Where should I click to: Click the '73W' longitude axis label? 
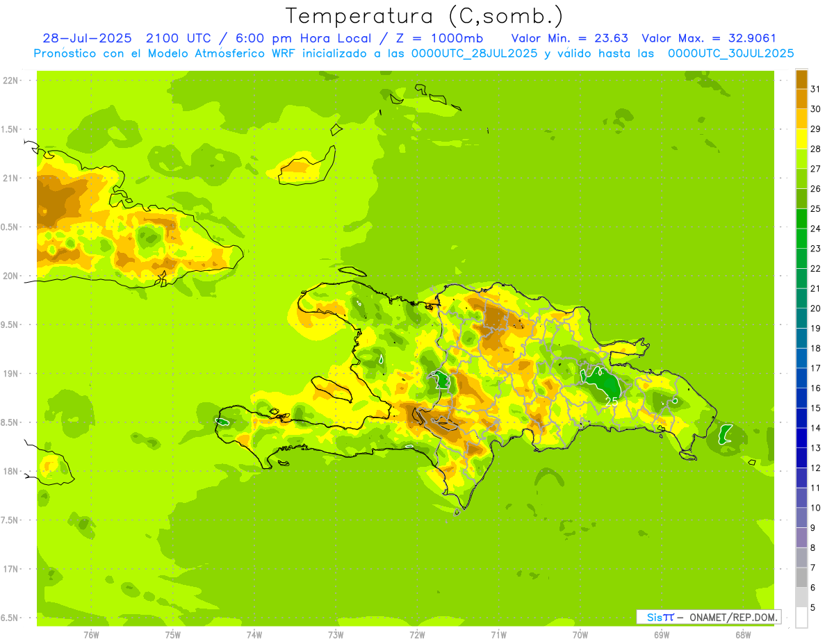coord(336,635)
